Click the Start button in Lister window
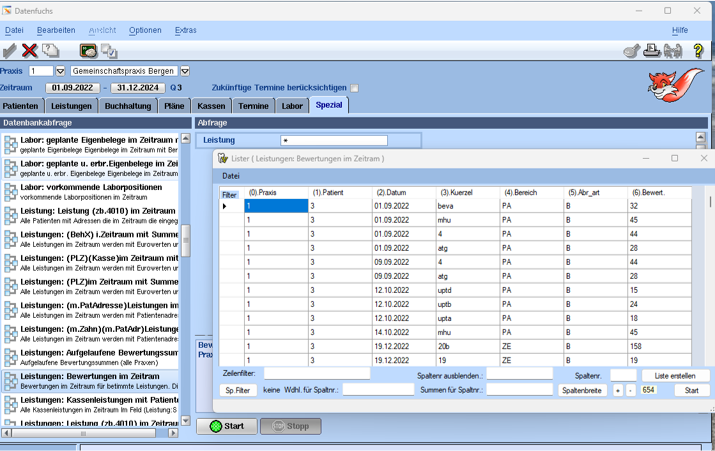715x451 pixels. (691, 390)
